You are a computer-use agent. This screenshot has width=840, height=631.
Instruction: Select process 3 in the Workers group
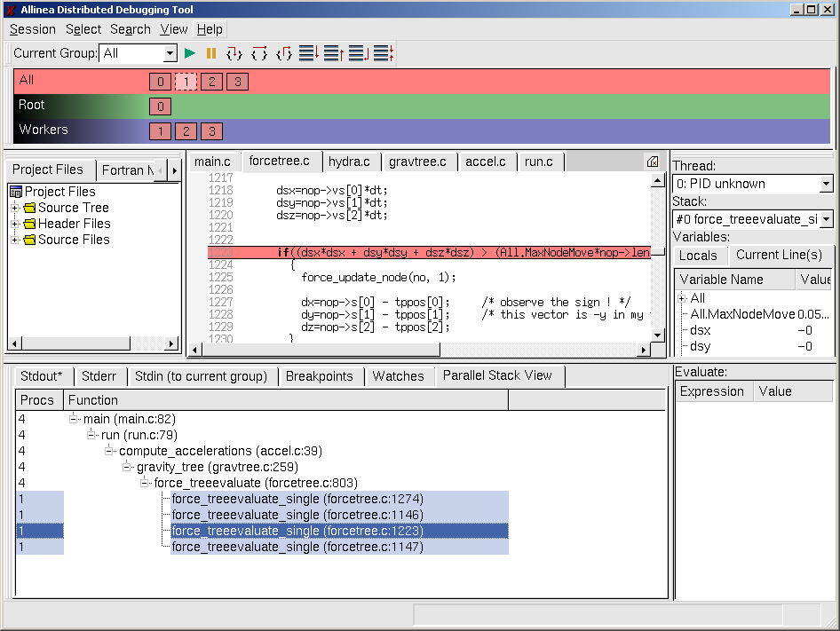pyautogui.click(x=211, y=131)
